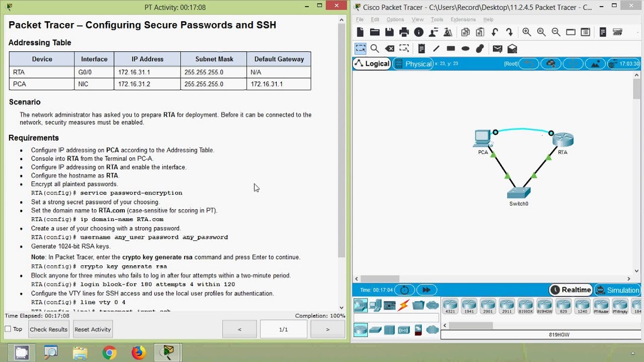Image resolution: width=644 pixels, height=362 pixels.
Task: Switch to Simulation mode
Action: 617,290
